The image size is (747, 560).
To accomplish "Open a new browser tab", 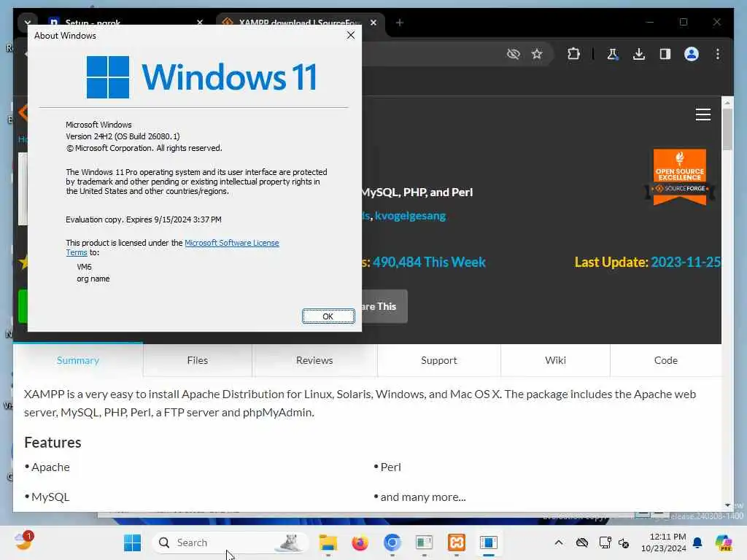I will pos(400,23).
